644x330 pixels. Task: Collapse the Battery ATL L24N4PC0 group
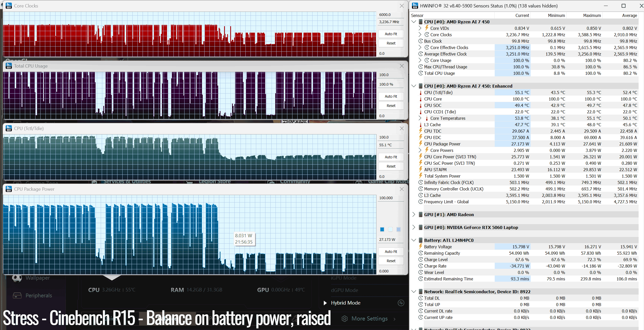point(414,240)
